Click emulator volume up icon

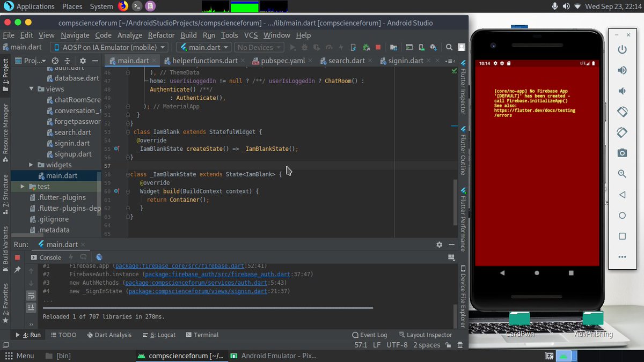point(622,70)
